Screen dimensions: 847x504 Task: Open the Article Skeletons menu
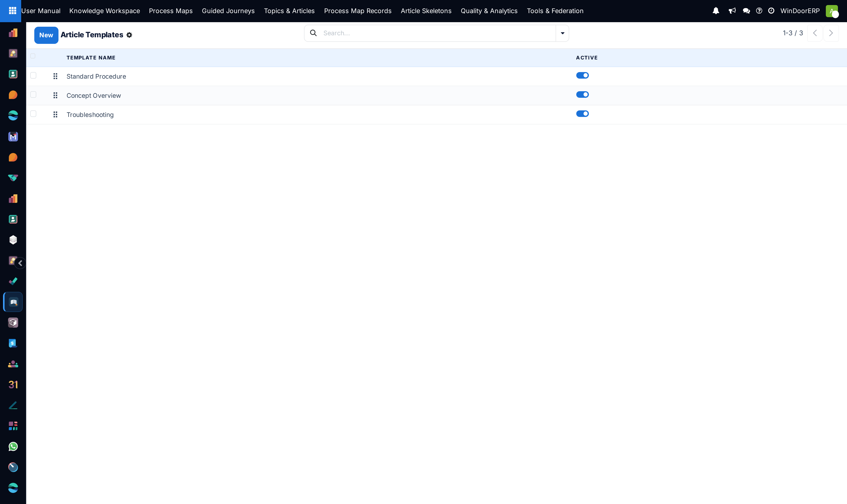click(x=426, y=11)
